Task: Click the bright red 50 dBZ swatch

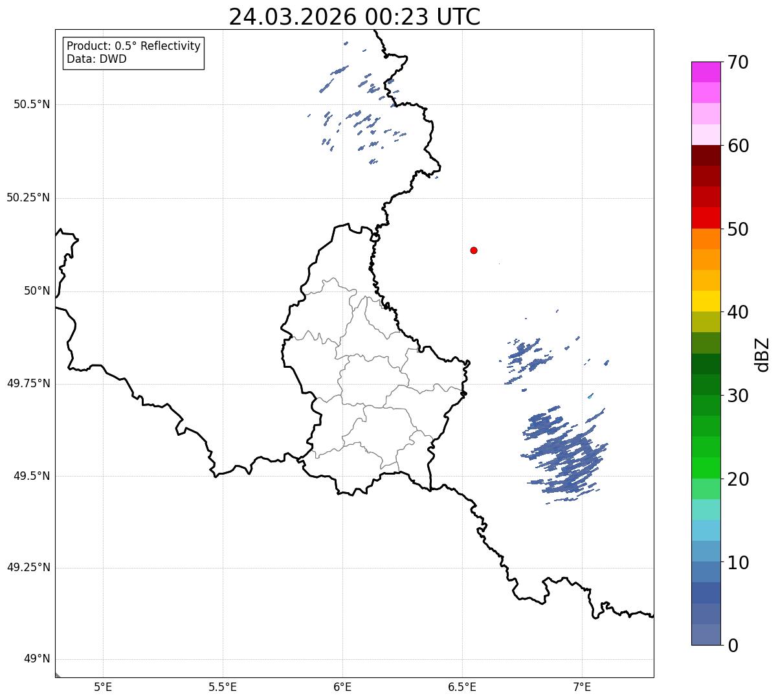Action: coord(706,218)
